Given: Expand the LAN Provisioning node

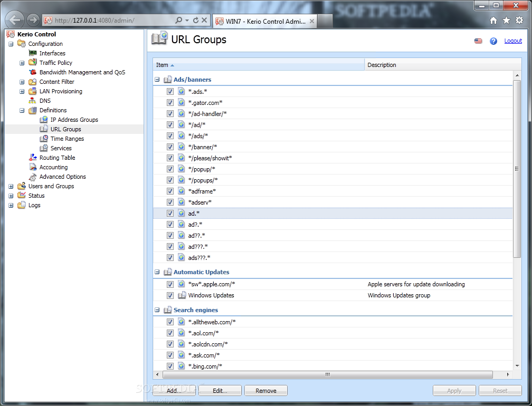Looking at the screenshot, I should pyautogui.click(x=22, y=91).
